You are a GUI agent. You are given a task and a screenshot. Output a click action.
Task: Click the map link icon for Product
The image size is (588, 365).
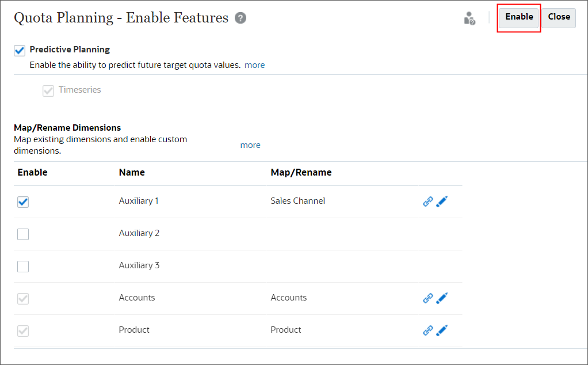click(427, 330)
